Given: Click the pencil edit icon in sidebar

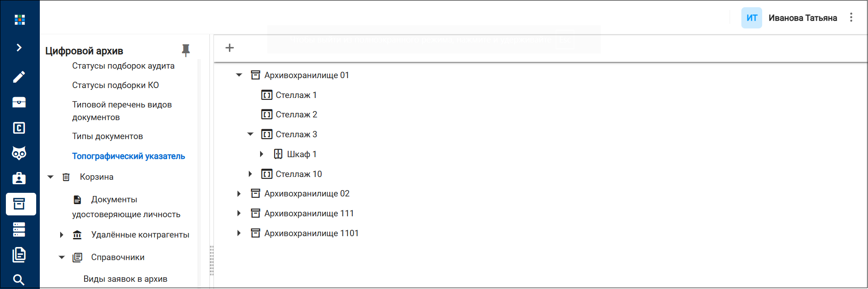Looking at the screenshot, I should (19, 77).
